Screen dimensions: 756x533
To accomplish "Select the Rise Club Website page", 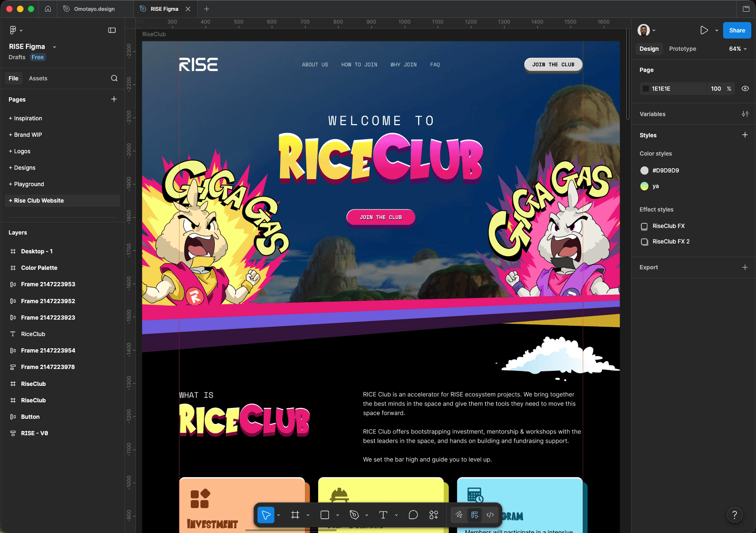I will pos(62,201).
